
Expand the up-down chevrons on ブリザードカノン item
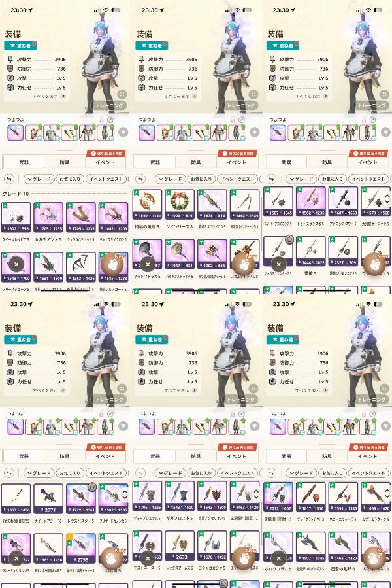pos(125,494)
